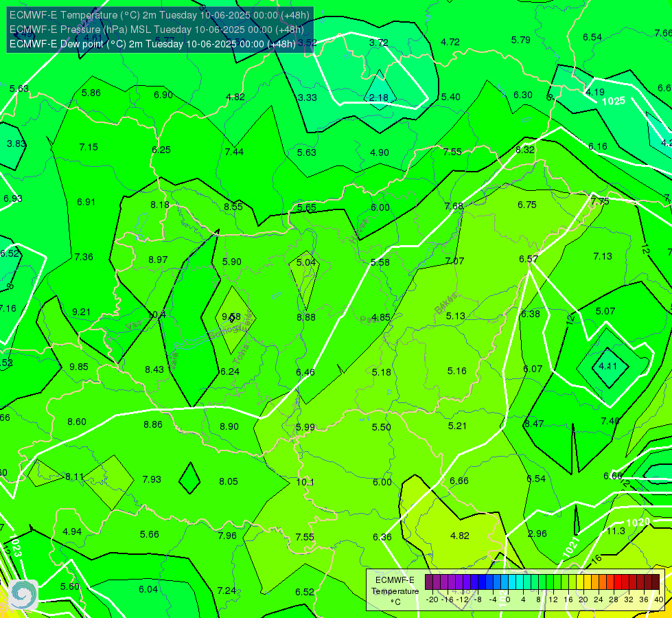Click the 4.11 value inside diamond contour
The width and height of the screenshot is (672, 618).
pyautogui.click(x=607, y=366)
